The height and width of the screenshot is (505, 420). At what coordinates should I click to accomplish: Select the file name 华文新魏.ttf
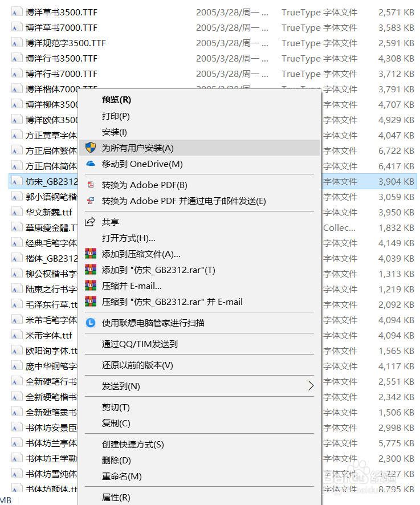tap(49, 213)
